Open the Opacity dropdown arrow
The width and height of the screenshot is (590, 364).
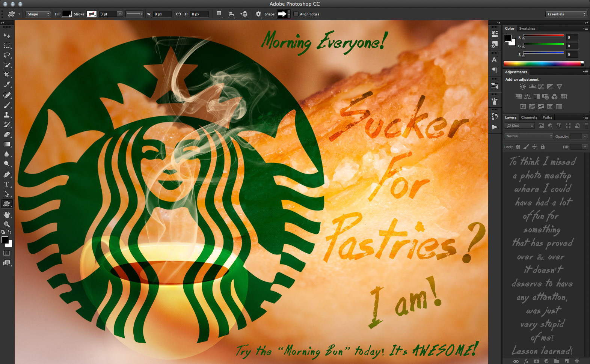pos(584,136)
